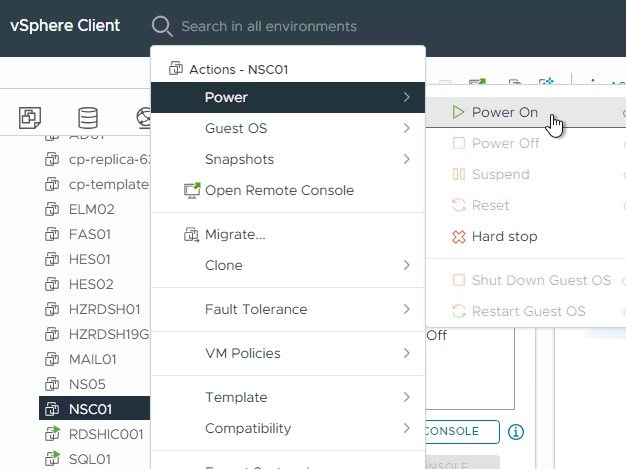Select the highlighted NSC01 VM
This screenshot has width=626, height=469.
pyautogui.click(x=95, y=409)
